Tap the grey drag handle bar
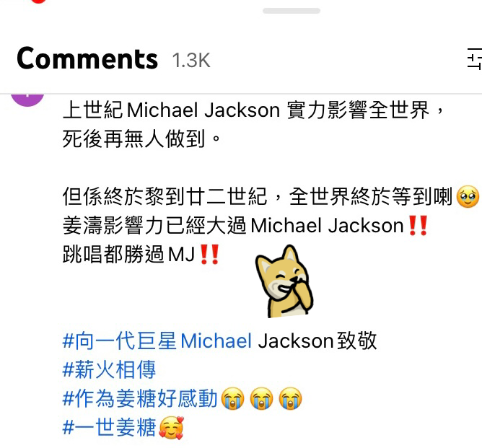Viewport: 482px width, 448px height. [292, 11]
